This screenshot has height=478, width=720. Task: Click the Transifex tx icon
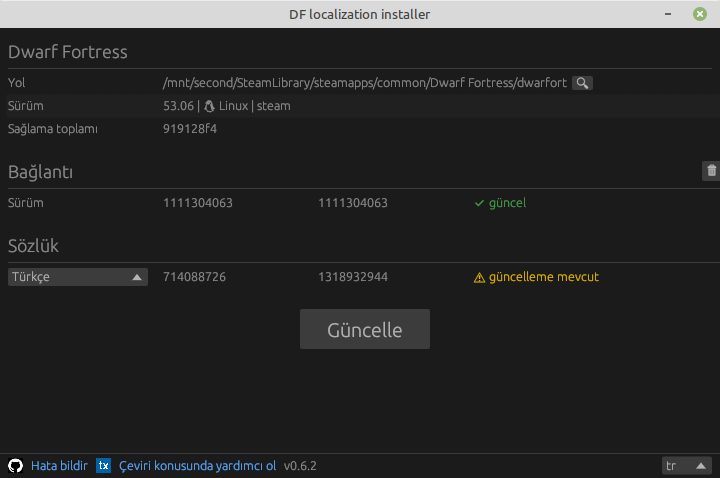point(104,466)
